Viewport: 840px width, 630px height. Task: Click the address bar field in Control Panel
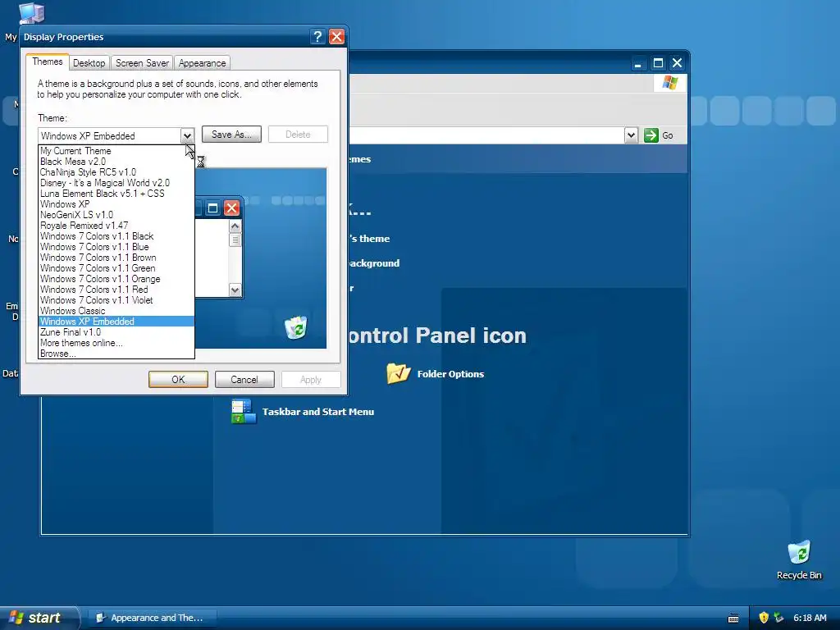[x=486, y=135]
